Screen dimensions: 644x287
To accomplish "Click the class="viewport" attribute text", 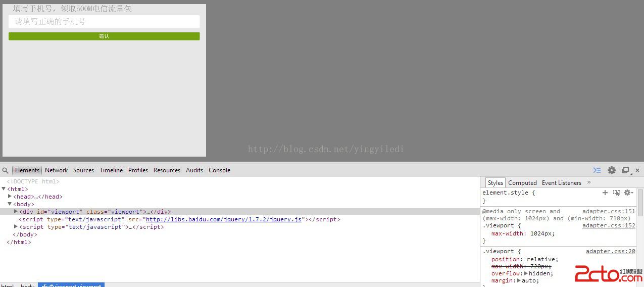I will [x=115, y=212].
